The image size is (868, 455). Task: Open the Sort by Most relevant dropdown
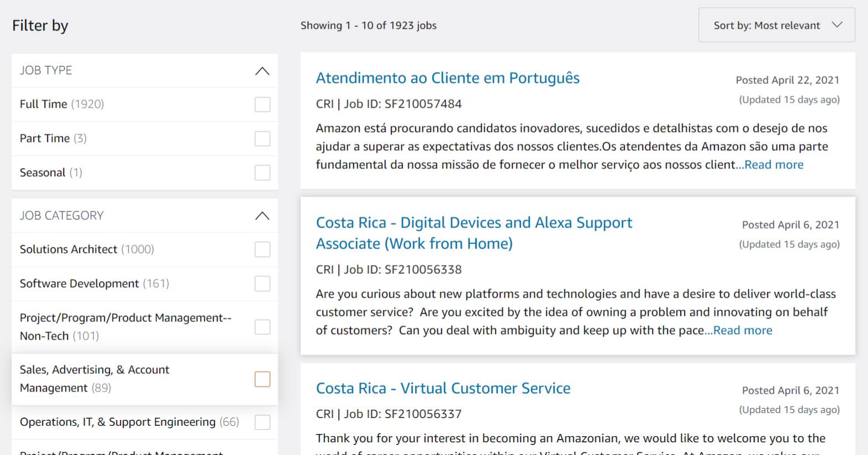[x=776, y=25]
